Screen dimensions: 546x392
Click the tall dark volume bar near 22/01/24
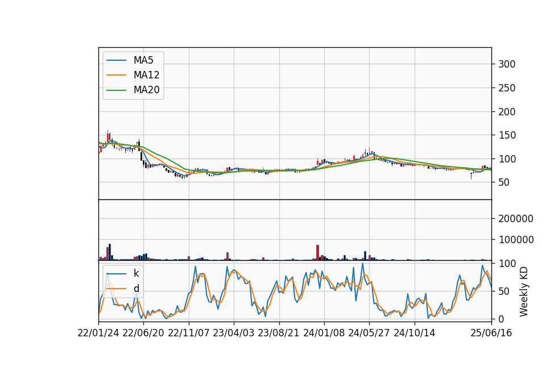click(110, 252)
